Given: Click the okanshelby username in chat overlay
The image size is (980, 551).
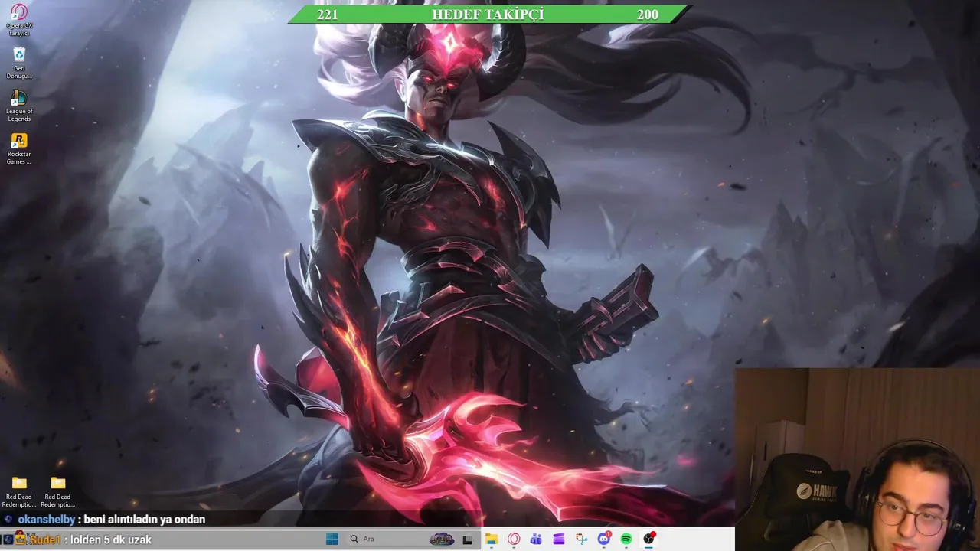Looking at the screenshot, I should [47, 520].
